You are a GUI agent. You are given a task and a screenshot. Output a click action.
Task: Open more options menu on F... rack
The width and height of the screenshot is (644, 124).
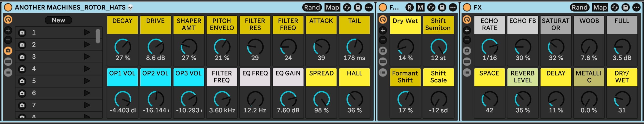453,7
